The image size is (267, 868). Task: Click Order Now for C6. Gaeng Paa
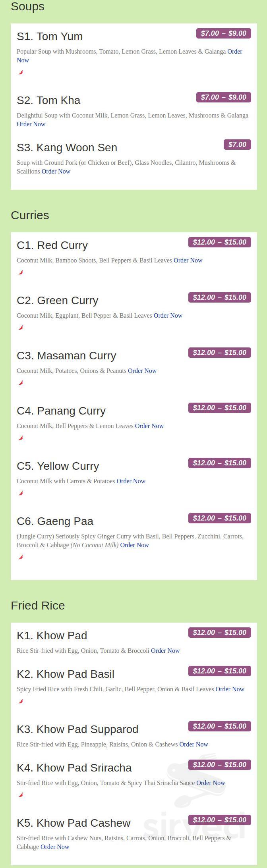[x=134, y=545]
